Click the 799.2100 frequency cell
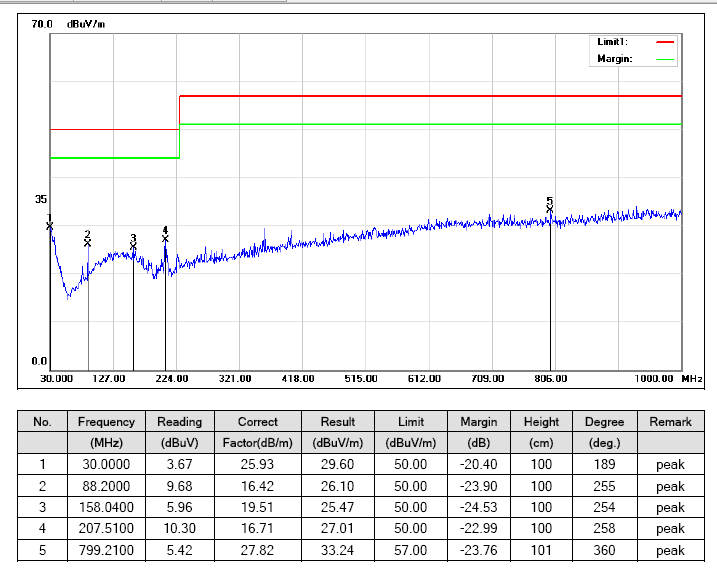This screenshot has width=717, height=568. 106,550
